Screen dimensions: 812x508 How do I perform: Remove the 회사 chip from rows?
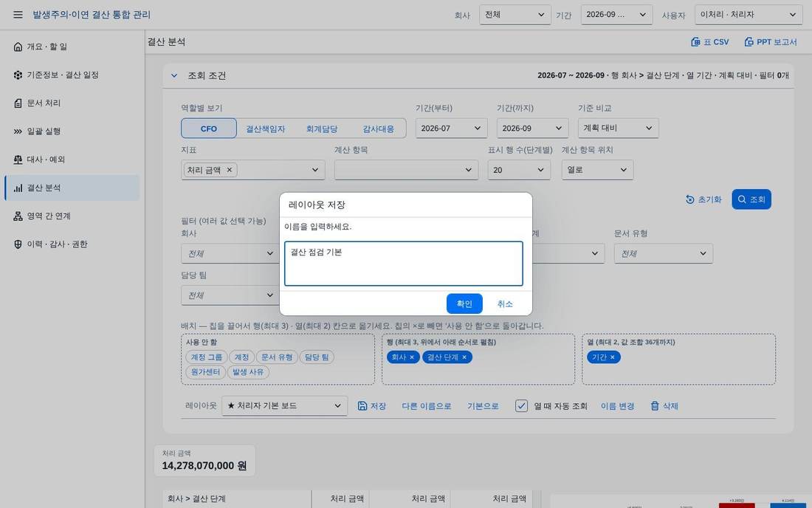click(x=412, y=357)
